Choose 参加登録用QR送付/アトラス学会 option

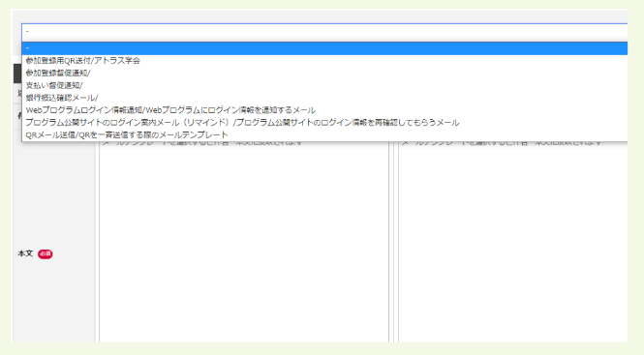point(324,61)
